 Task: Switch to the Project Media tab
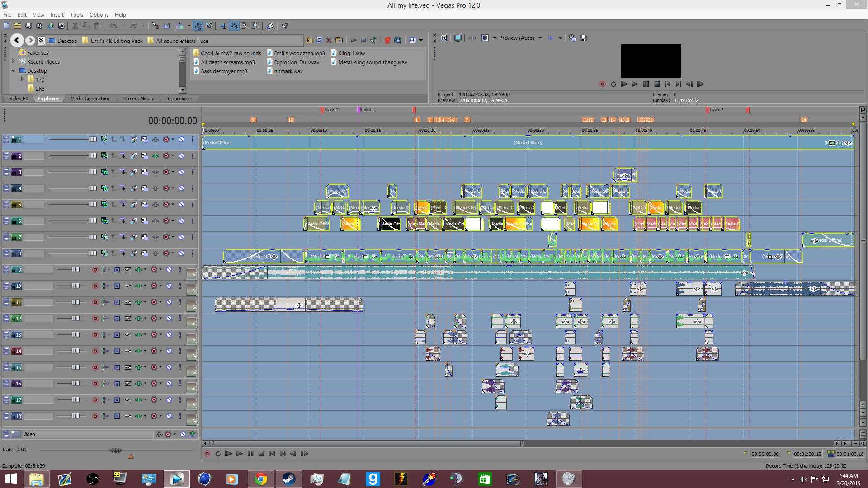click(138, 99)
